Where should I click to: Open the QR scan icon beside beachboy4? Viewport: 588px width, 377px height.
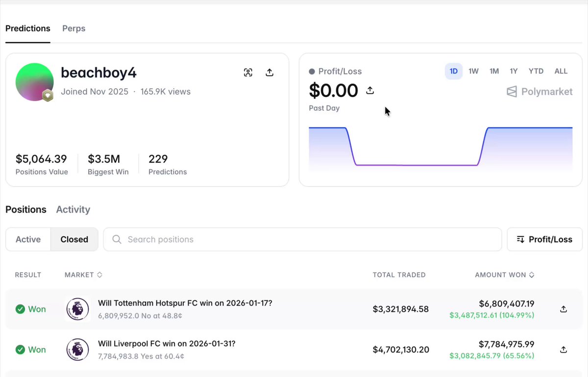pyautogui.click(x=248, y=73)
